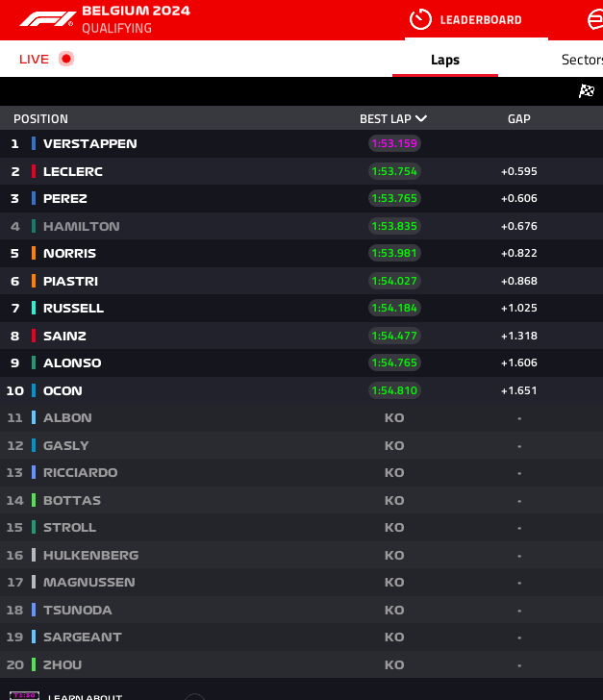
Task: Click the chequered flag icon
Action: (587, 91)
